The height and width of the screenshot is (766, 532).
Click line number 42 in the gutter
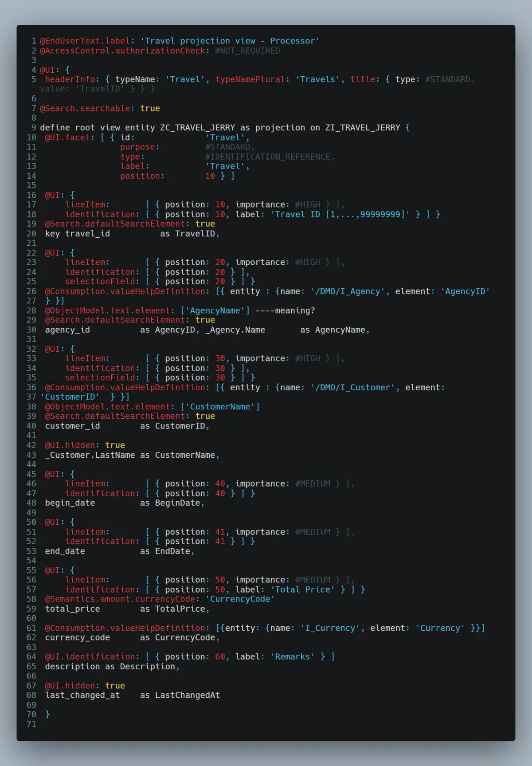click(x=31, y=445)
